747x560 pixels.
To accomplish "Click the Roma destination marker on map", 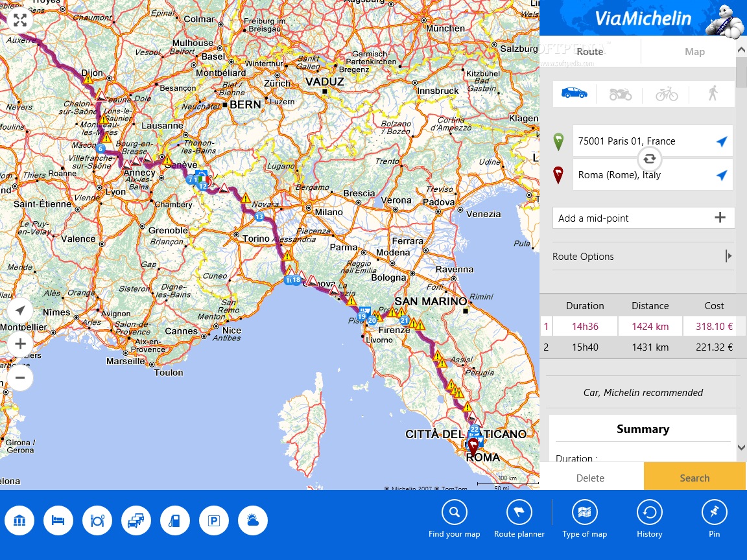I will coord(473,447).
